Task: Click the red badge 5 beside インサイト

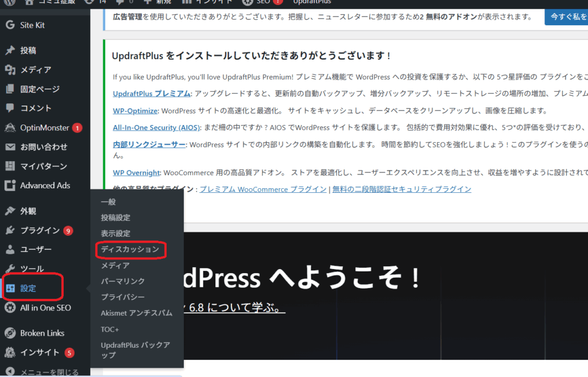Action: (69, 353)
